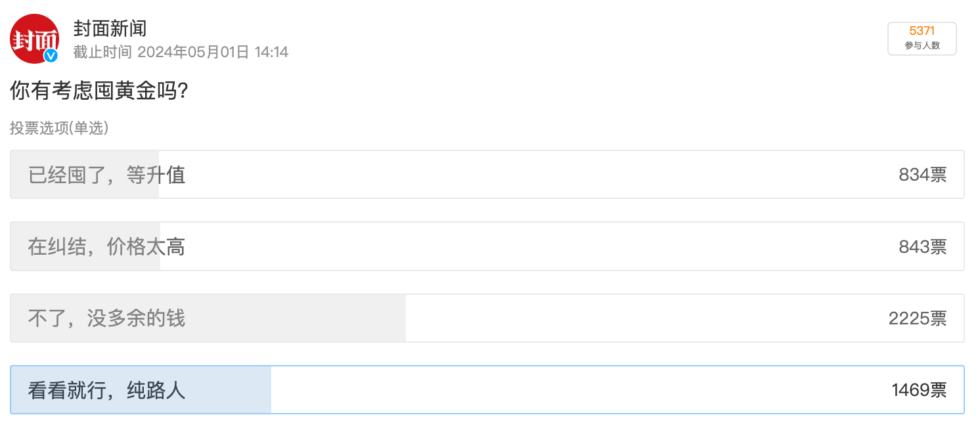The width and height of the screenshot is (980, 436).
Task: Click the 1469票 vote count
Action: (x=918, y=390)
